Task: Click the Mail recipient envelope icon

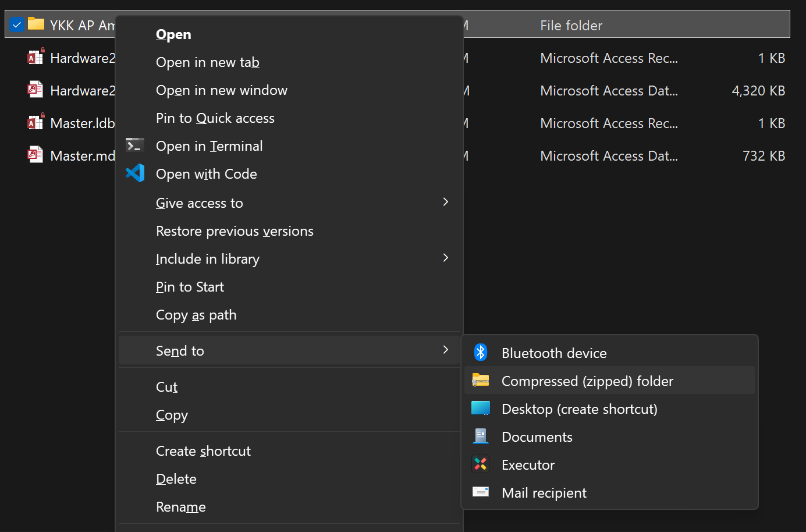Action: coord(481,492)
